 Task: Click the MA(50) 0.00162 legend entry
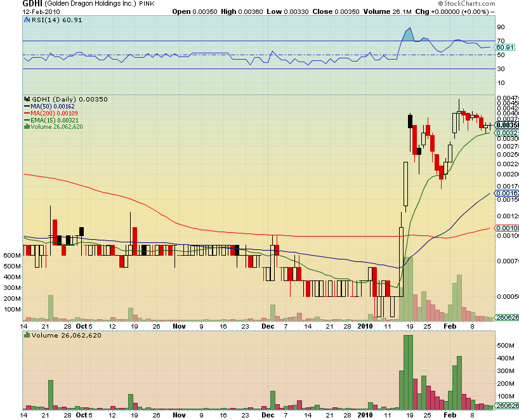53,106
